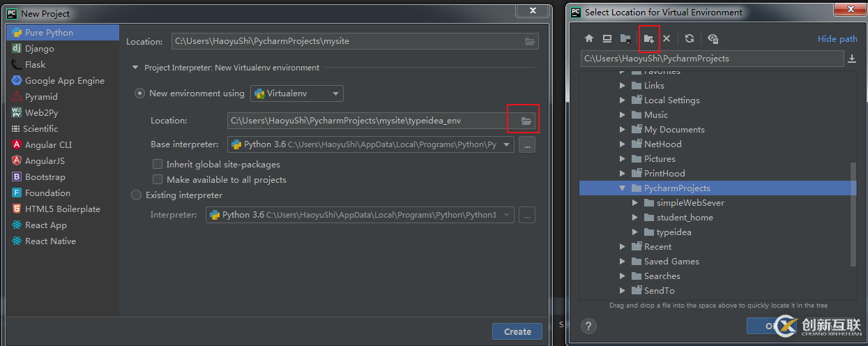Expand the My Documents folder arrow
This screenshot has height=346, width=868.
click(x=623, y=130)
